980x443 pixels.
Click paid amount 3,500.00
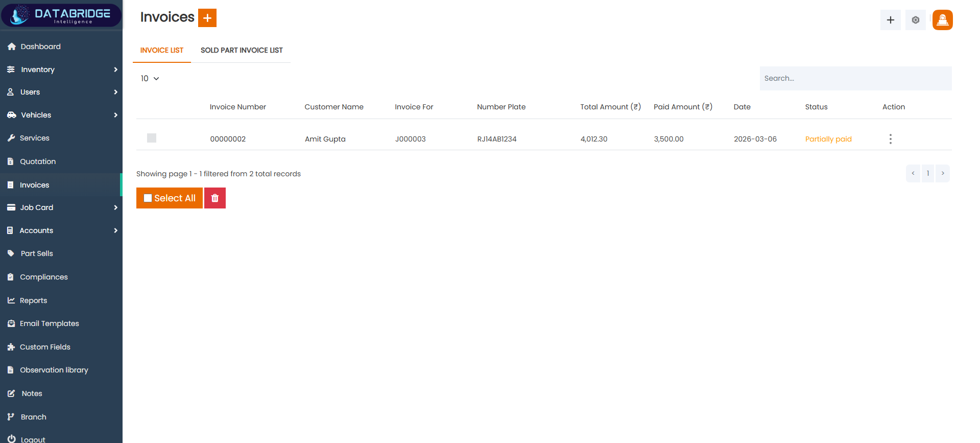point(668,139)
